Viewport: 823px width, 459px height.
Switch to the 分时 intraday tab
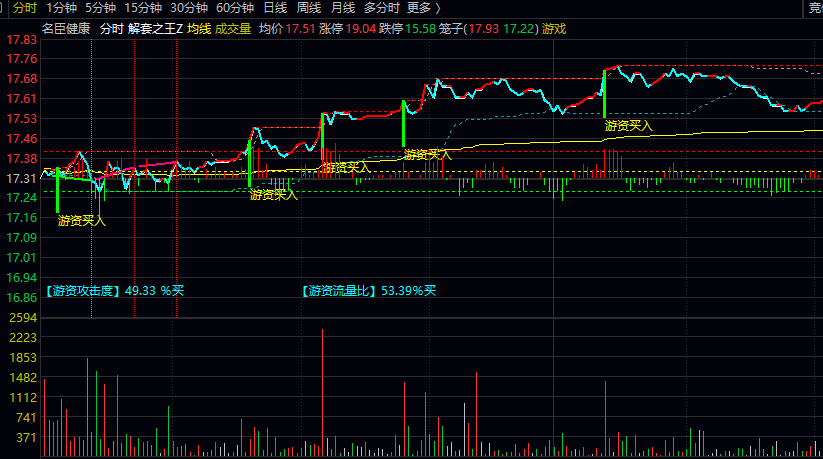tap(25, 8)
